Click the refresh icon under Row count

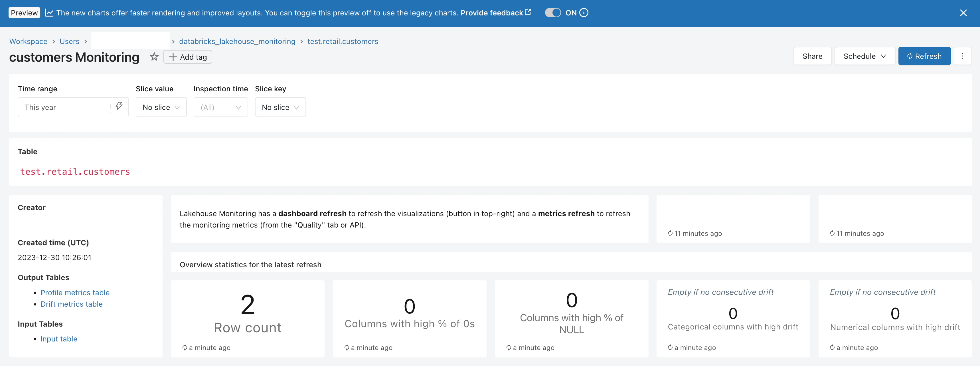pyautogui.click(x=185, y=347)
